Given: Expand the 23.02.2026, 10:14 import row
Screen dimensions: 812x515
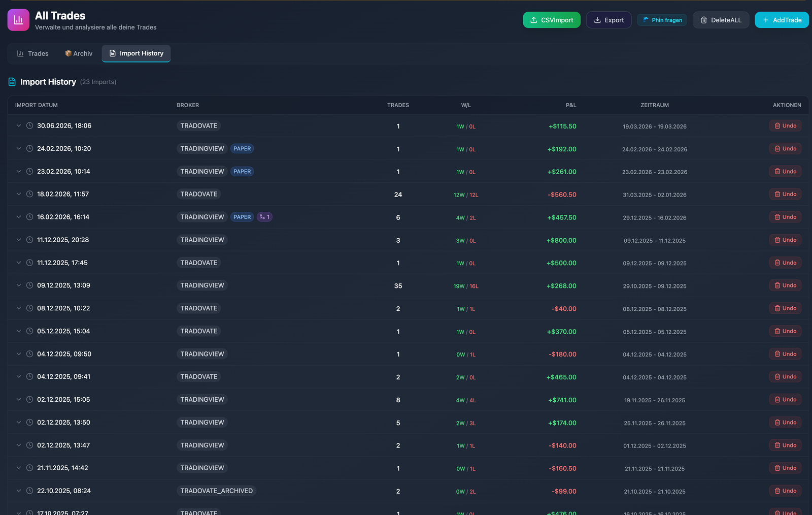Looking at the screenshot, I should pyautogui.click(x=19, y=171).
